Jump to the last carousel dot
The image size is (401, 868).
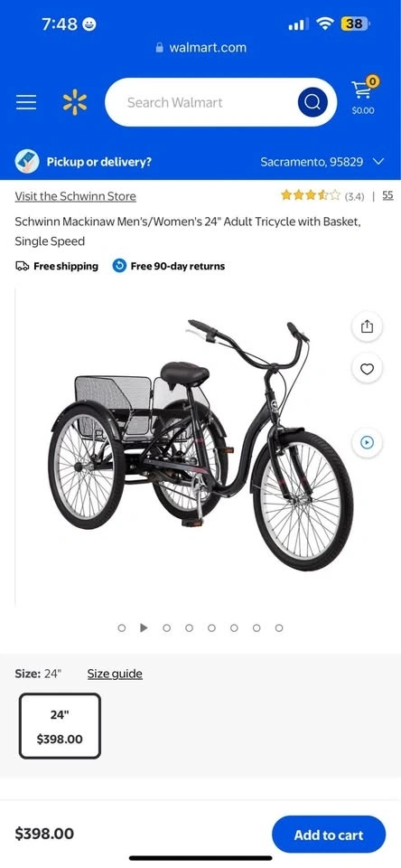[279, 627]
